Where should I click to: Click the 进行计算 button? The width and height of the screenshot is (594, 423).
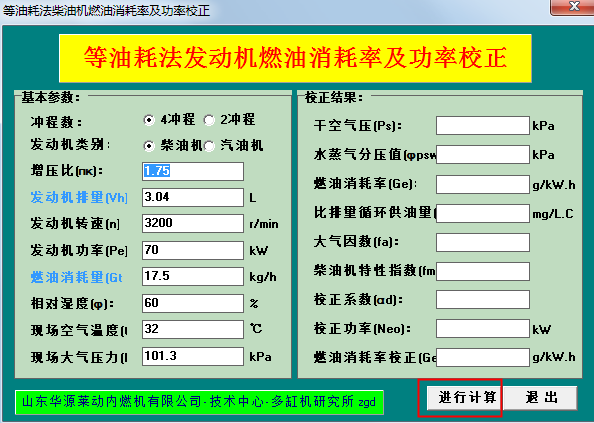coord(465,398)
